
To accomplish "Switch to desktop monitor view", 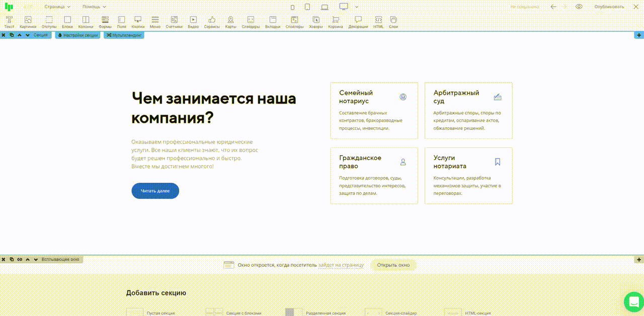I will click(344, 7).
